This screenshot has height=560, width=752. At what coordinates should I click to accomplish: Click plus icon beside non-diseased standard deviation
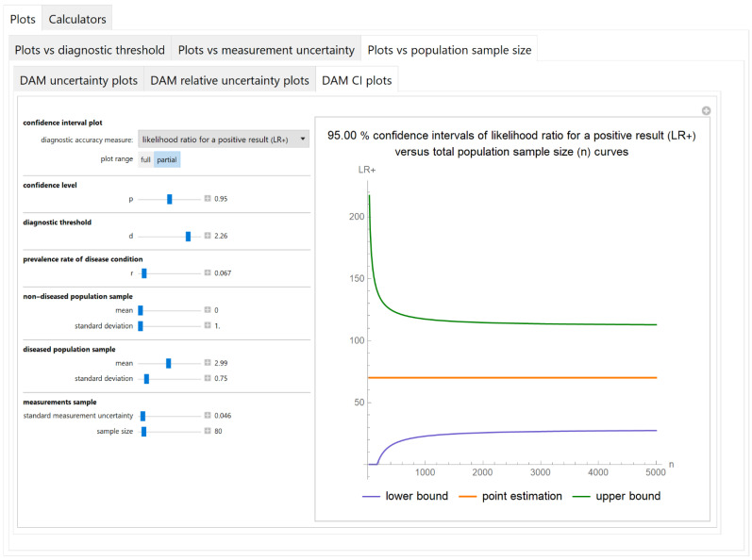coord(208,325)
